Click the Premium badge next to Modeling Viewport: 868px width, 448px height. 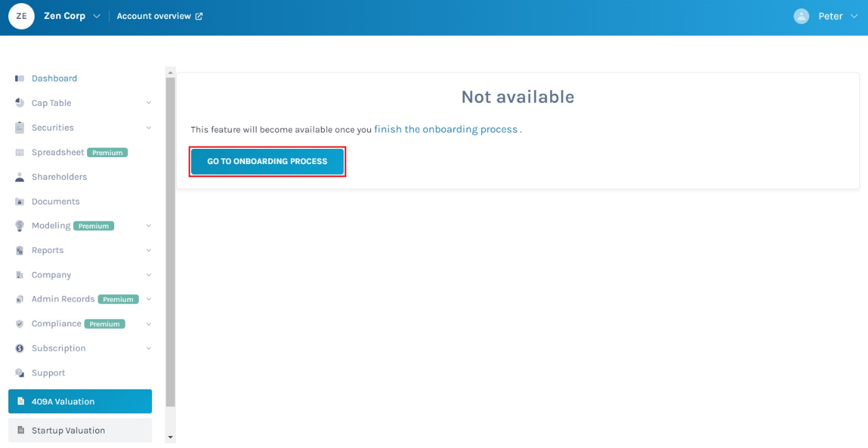click(94, 226)
